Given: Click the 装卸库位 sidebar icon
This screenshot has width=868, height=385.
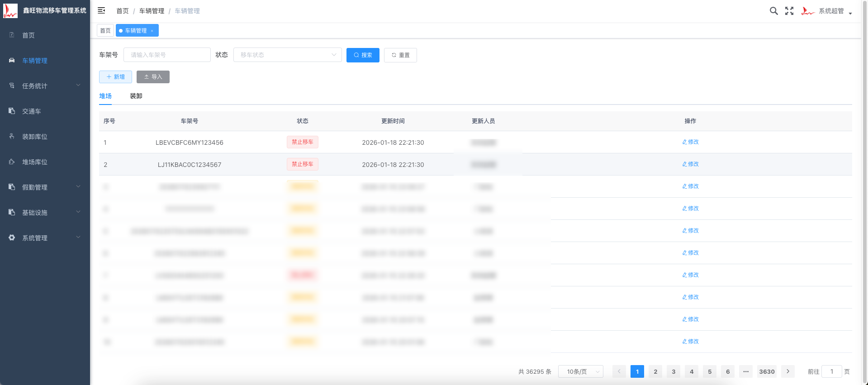Looking at the screenshot, I should coord(12,136).
